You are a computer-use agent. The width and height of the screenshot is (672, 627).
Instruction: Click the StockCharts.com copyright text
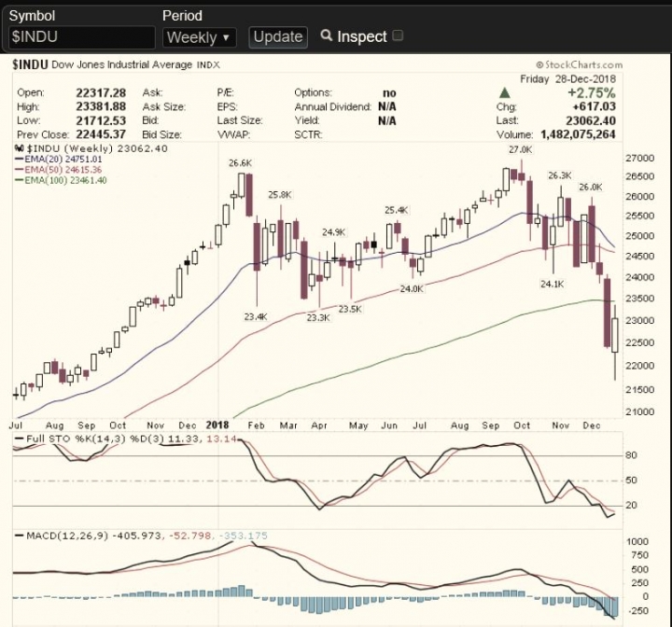579,65
